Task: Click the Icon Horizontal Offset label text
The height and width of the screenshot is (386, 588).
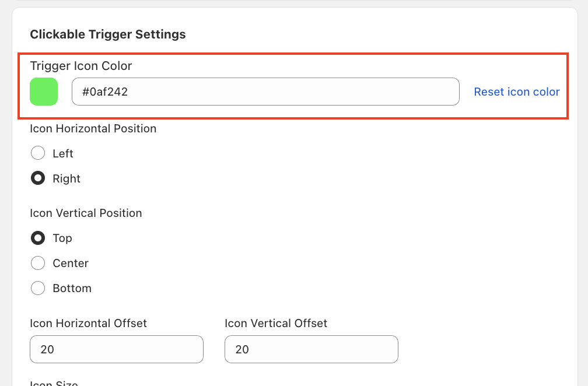Action: click(88, 323)
